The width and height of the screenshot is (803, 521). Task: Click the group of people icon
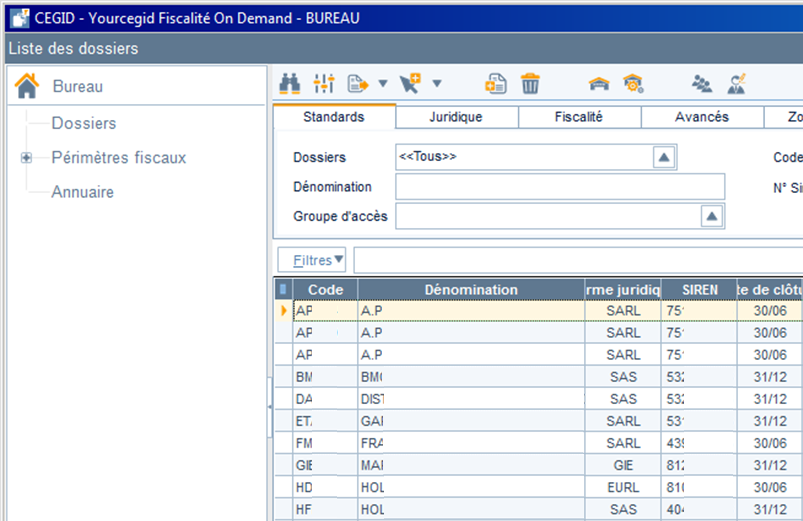(702, 84)
